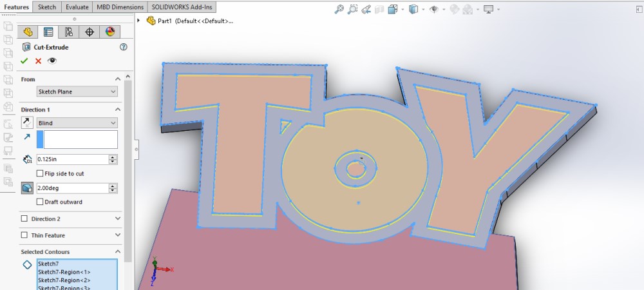Screen dimensions: 644x290
Task: Click the direction of extrusion arrow icon
Action: point(27,137)
